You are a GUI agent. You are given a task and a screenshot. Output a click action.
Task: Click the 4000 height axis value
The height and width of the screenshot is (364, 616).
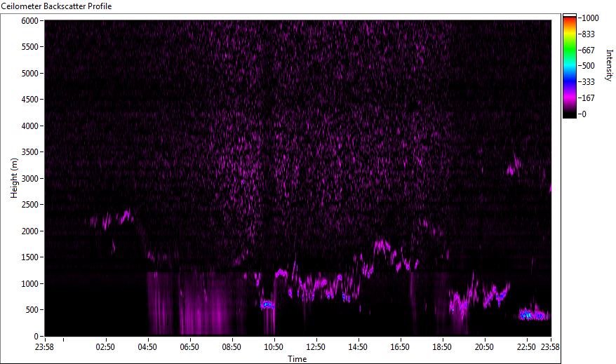coord(30,126)
